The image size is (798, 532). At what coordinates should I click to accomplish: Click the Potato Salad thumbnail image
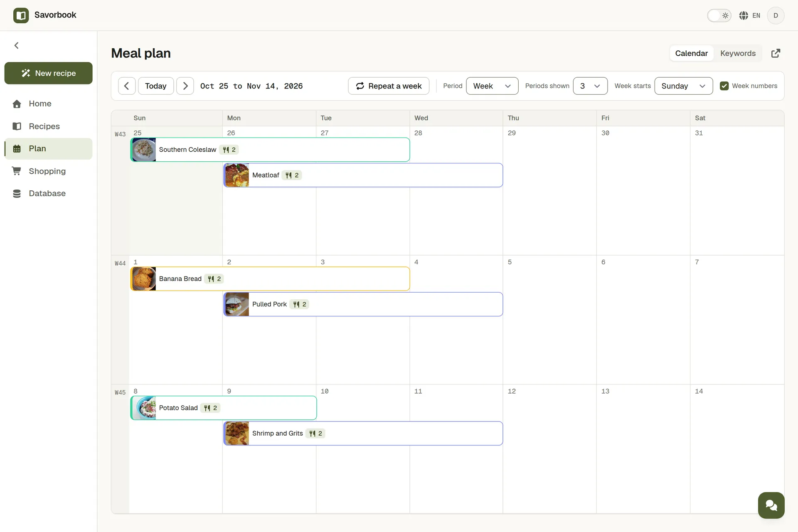(144, 408)
